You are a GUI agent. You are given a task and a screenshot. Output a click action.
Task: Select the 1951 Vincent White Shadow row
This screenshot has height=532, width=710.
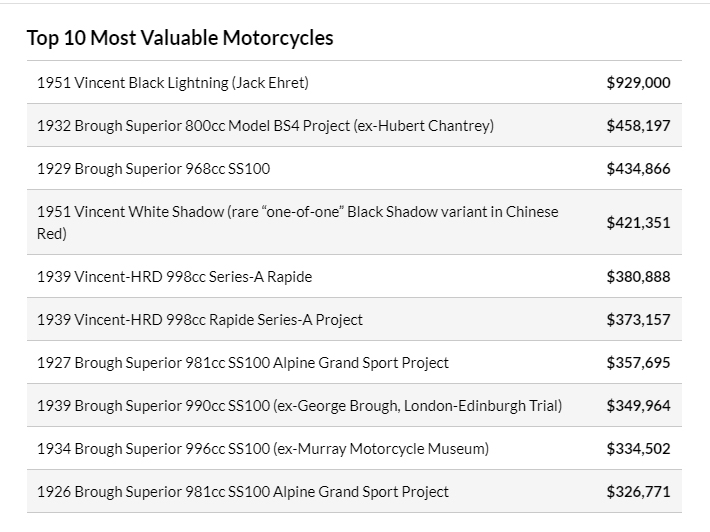click(354, 222)
